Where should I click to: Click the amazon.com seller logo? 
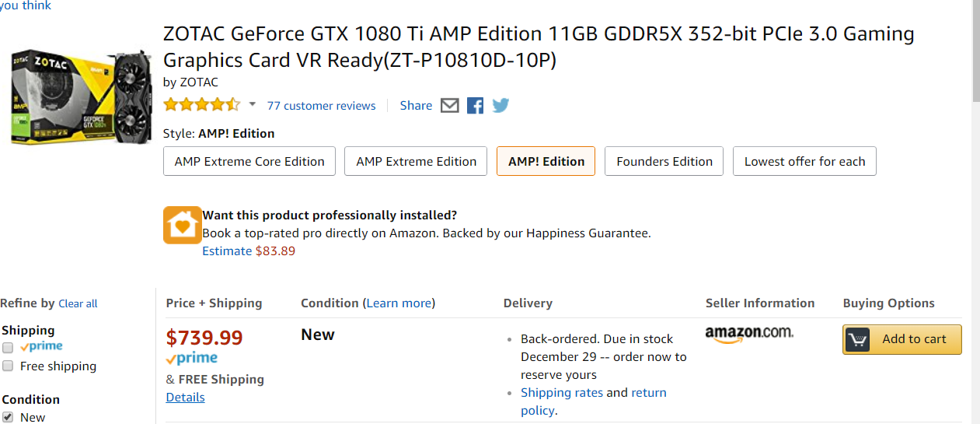click(x=749, y=334)
